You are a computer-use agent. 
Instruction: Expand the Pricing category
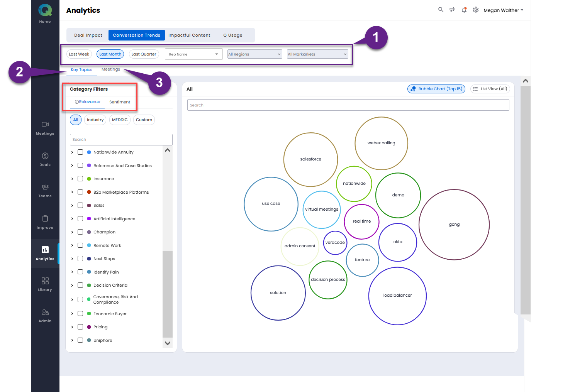click(72, 327)
